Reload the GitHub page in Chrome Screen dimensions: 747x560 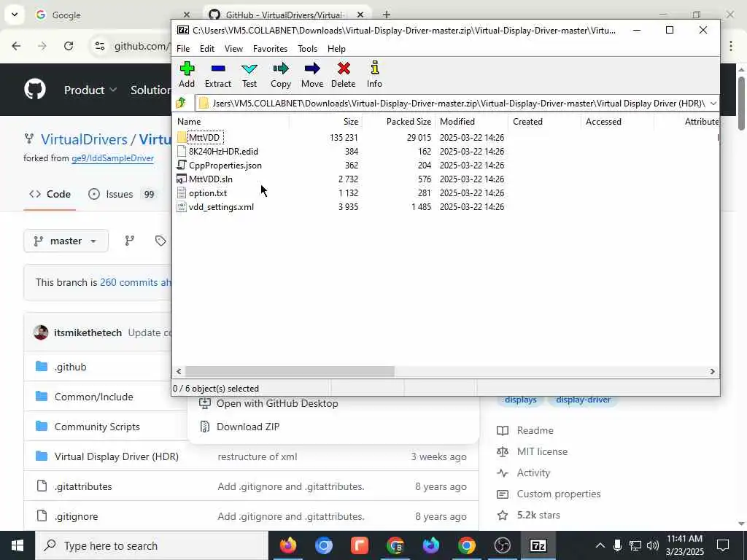(x=69, y=46)
